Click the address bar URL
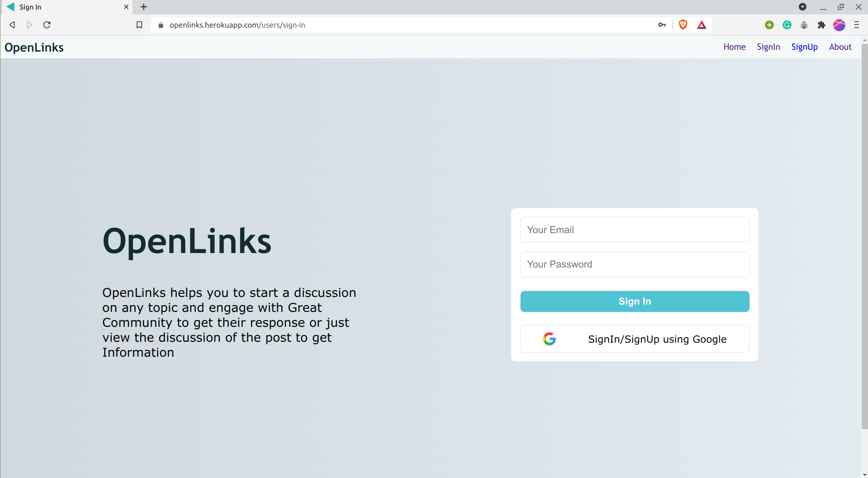868x478 pixels. click(x=237, y=25)
